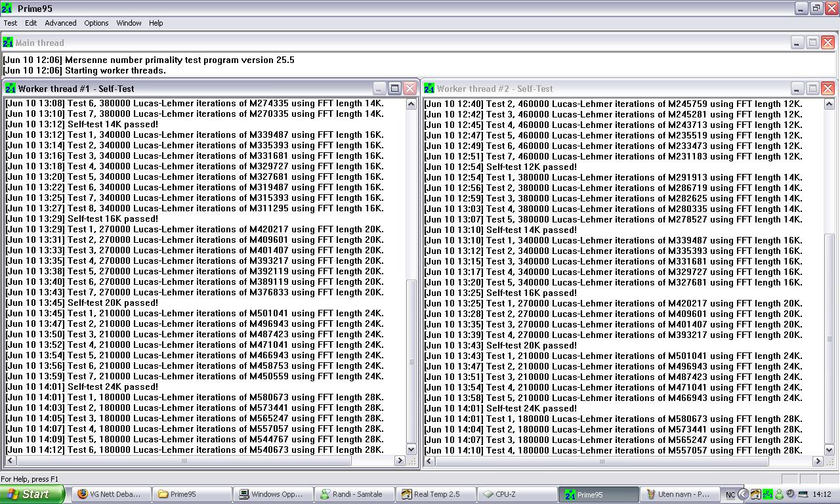Click Worker thread #2 vertical scrollbar thumb
The width and height of the screenshot is (840, 504).
[829, 339]
